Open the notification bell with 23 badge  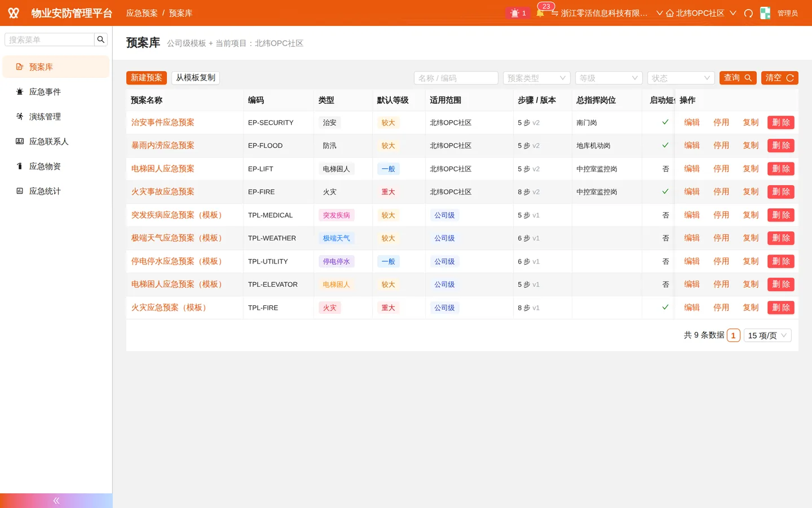[540, 13]
